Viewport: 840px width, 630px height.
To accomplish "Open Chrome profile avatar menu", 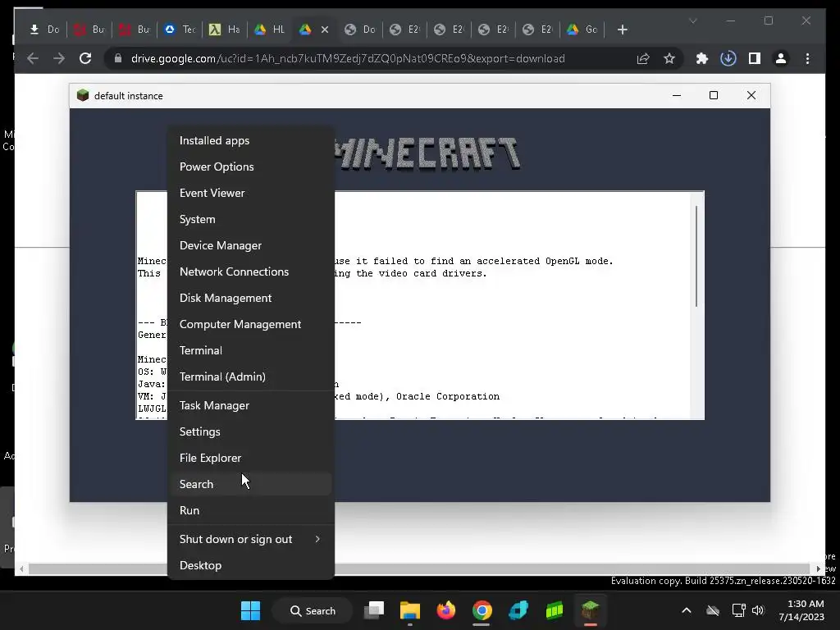I will (781, 58).
